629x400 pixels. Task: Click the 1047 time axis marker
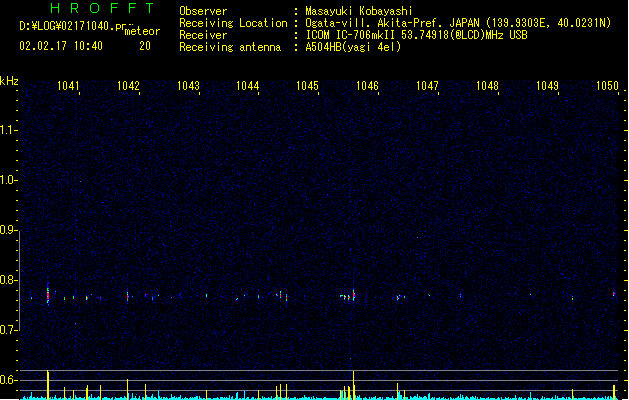[x=427, y=86]
